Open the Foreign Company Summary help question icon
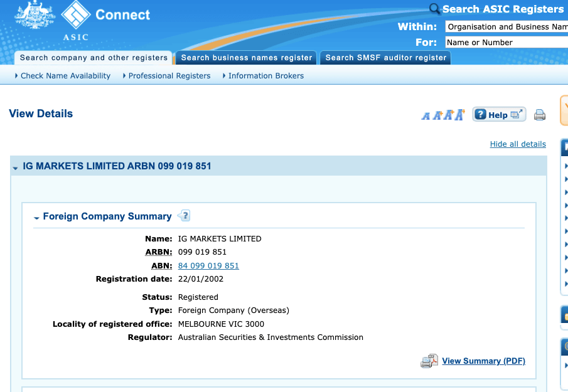The height and width of the screenshot is (392, 568). (185, 216)
